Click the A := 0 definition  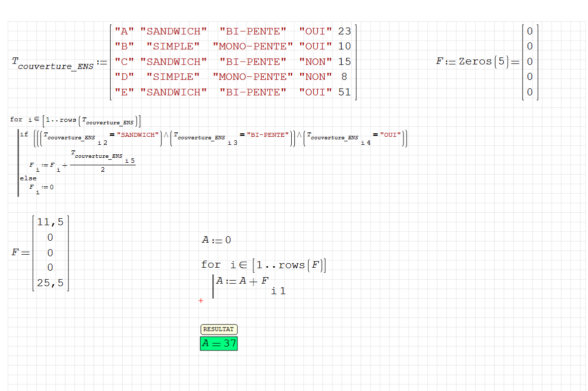pos(216,240)
